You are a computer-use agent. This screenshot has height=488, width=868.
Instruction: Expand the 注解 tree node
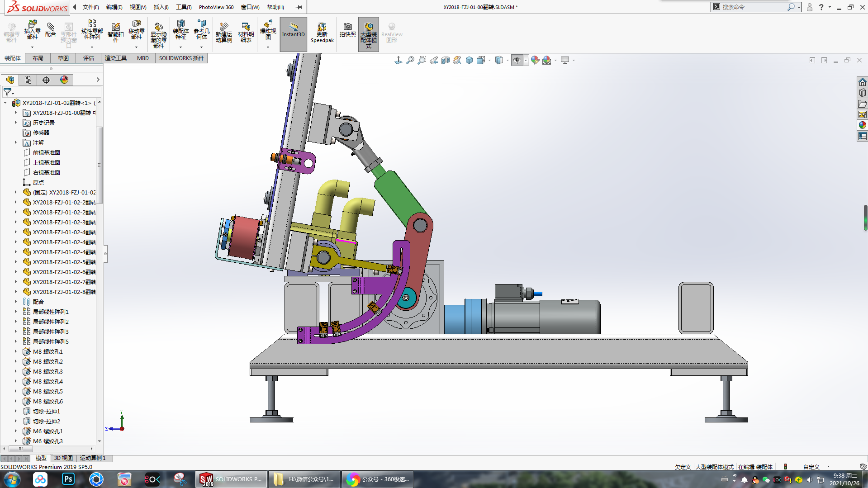pos(15,142)
